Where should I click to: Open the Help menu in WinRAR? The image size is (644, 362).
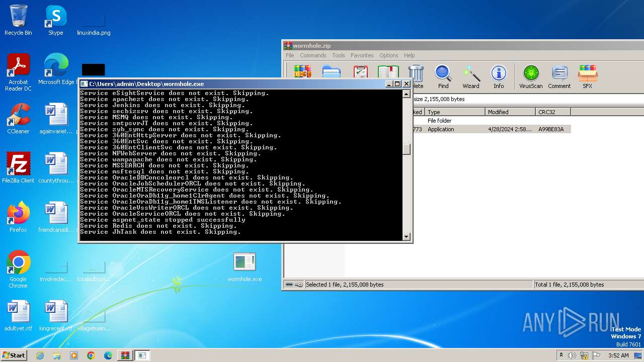pyautogui.click(x=410, y=55)
